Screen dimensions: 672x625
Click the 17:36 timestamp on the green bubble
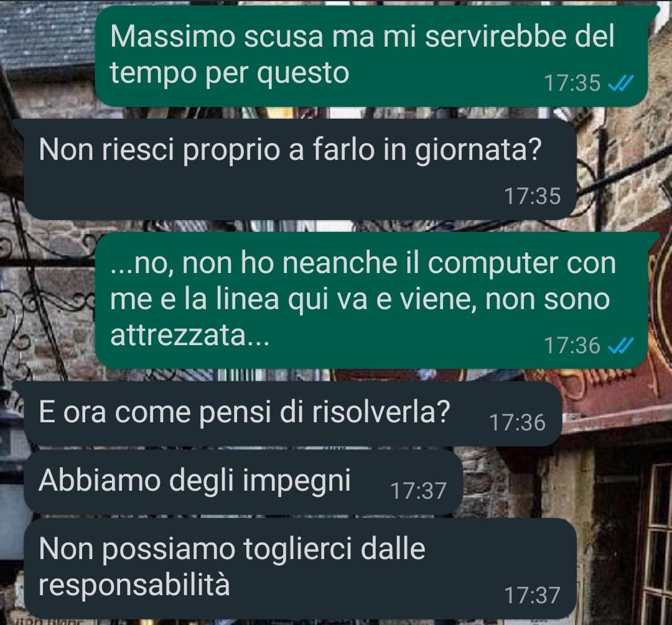point(572,345)
